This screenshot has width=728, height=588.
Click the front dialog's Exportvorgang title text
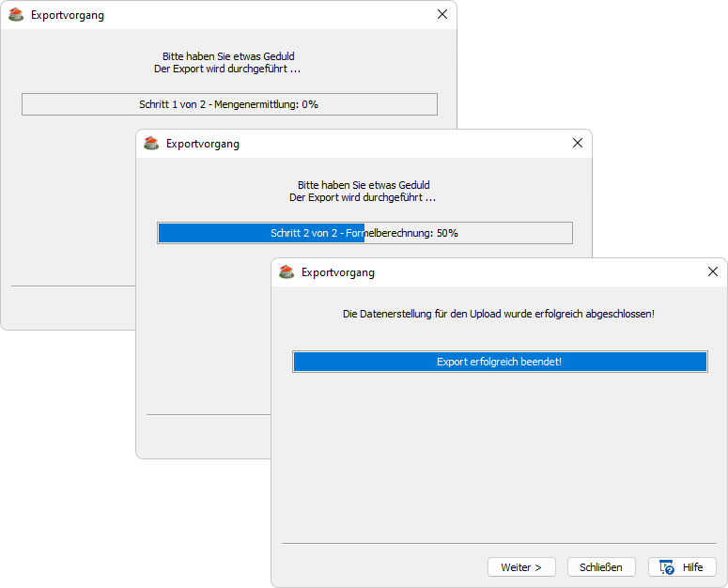[x=338, y=272]
